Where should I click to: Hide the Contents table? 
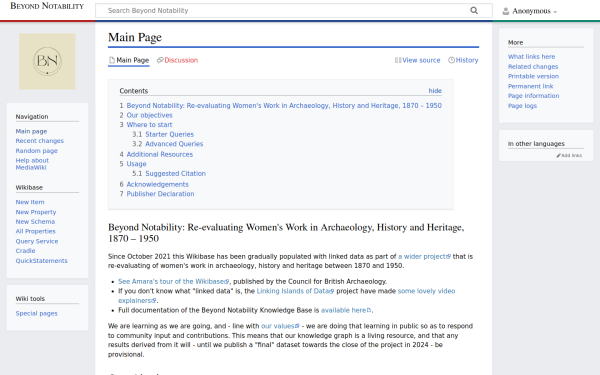[x=435, y=91]
